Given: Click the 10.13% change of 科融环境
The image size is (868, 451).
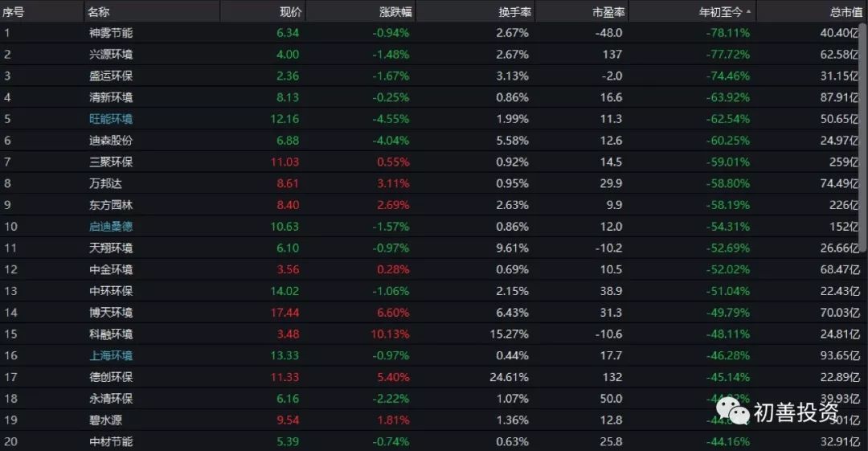Looking at the screenshot, I should pyautogui.click(x=391, y=334).
